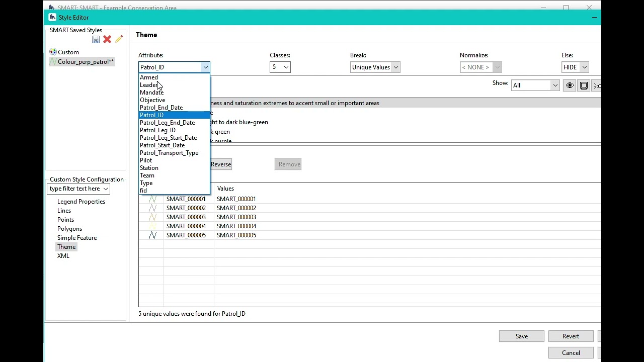The image size is (644, 362).
Task: Open Lines configuration page
Action: click(x=64, y=211)
